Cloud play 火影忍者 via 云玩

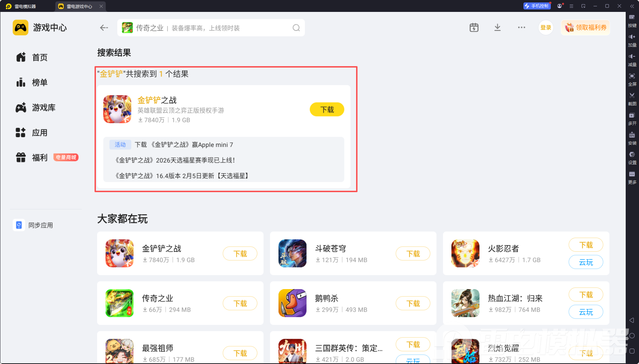coord(586,262)
